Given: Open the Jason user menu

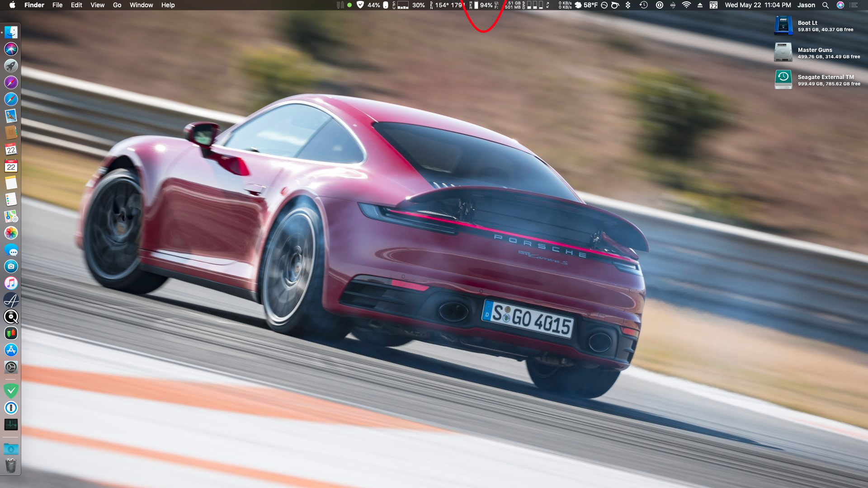Looking at the screenshot, I should [806, 5].
